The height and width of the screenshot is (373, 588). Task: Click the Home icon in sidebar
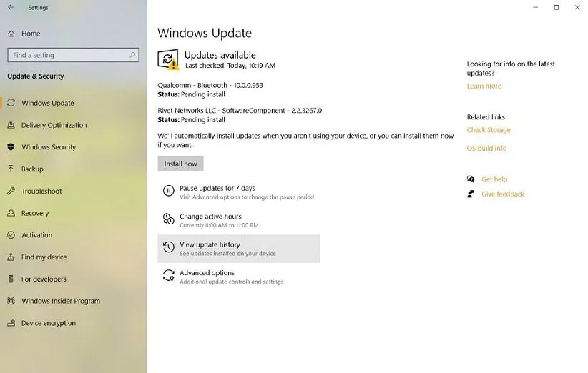click(x=11, y=34)
